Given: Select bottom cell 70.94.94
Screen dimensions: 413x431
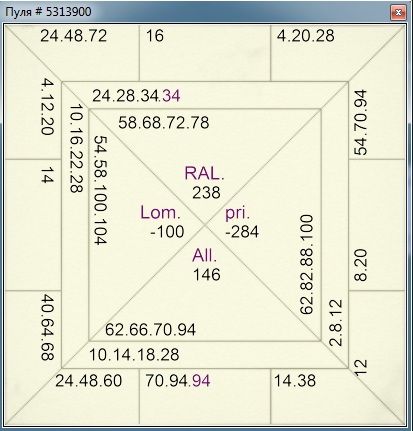Looking at the screenshot, I should tap(178, 381).
